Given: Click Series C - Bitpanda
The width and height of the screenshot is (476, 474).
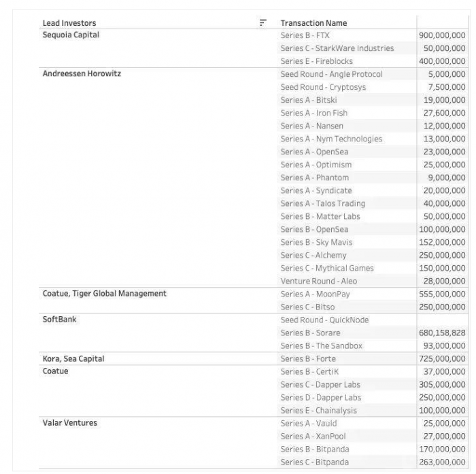Looking at the screenshot, I should click(314, 462).
